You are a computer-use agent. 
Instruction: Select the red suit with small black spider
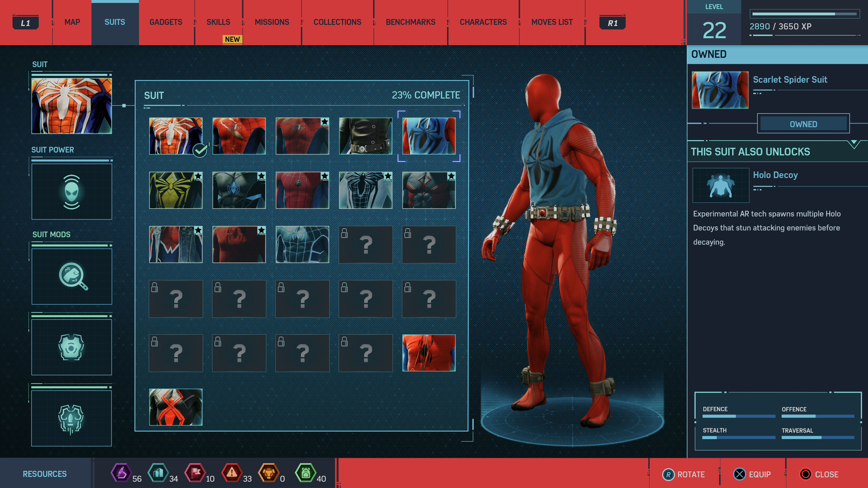pyautogui.click(x=302, y=190)
